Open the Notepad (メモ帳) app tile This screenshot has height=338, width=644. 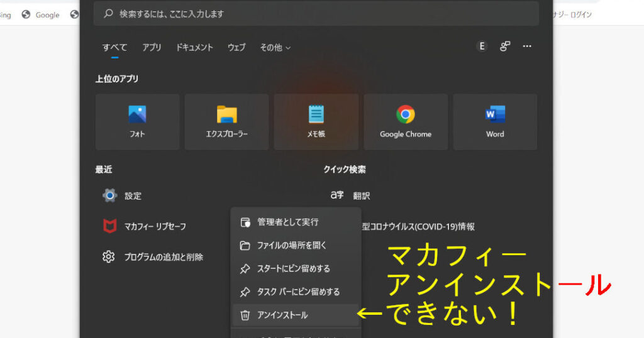click(316, 122)
